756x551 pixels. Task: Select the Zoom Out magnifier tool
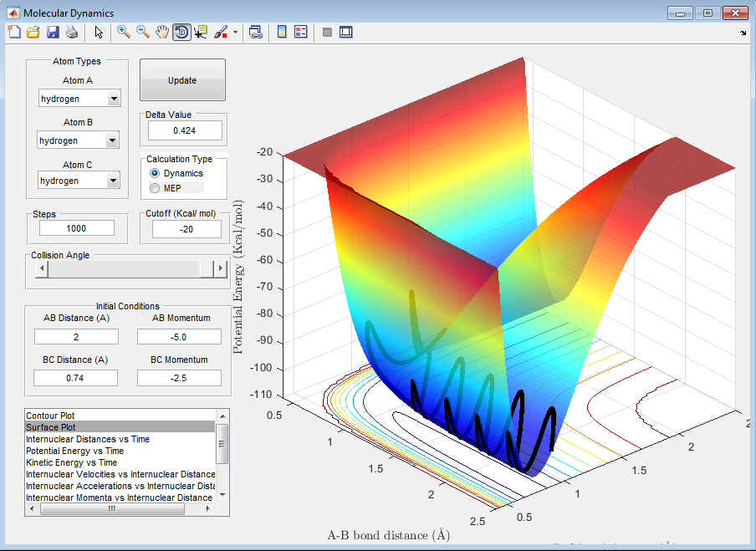point(143,33)
